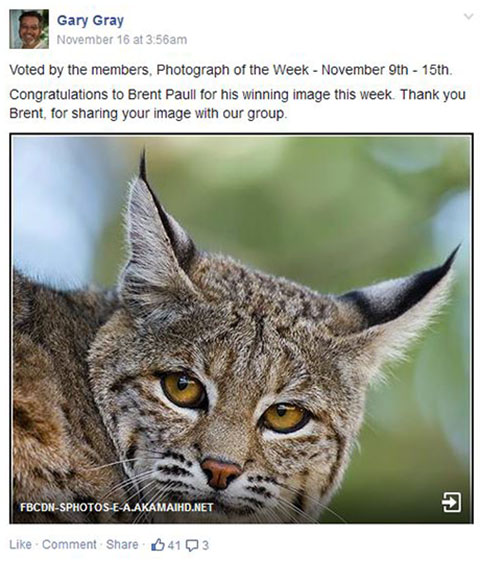Click the bobcat's right eye in the photo
Screen dimensions: 480x561
pyautogui.click(x=285, y=417)
